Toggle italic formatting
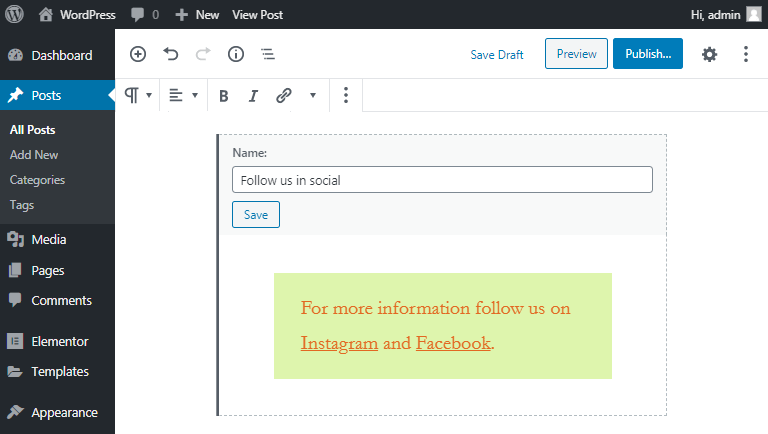 pos(253,96)
